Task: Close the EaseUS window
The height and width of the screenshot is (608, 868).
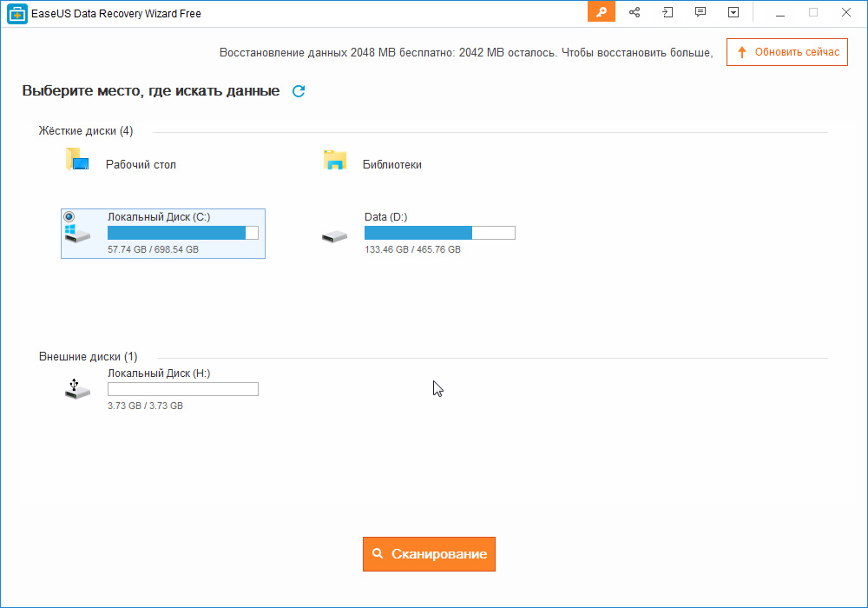Action: coord(845,13)
